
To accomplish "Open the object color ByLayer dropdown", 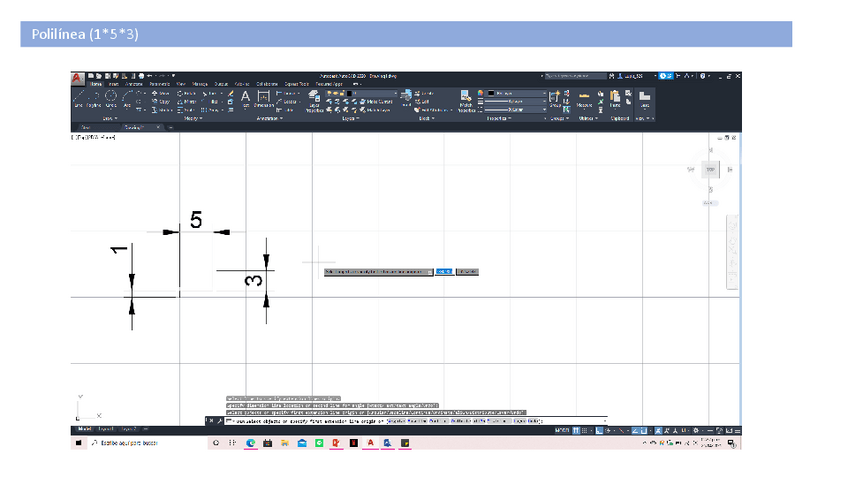I will (x=516, y=93).
